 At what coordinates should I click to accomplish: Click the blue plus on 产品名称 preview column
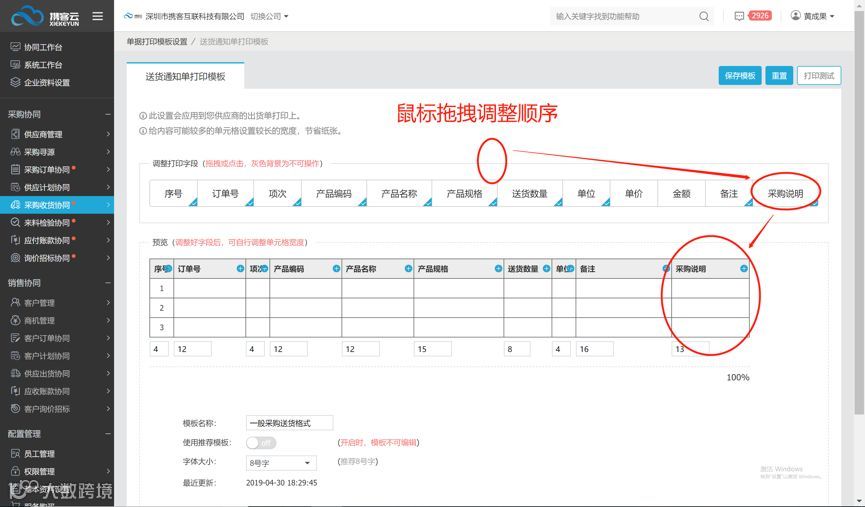408,268
